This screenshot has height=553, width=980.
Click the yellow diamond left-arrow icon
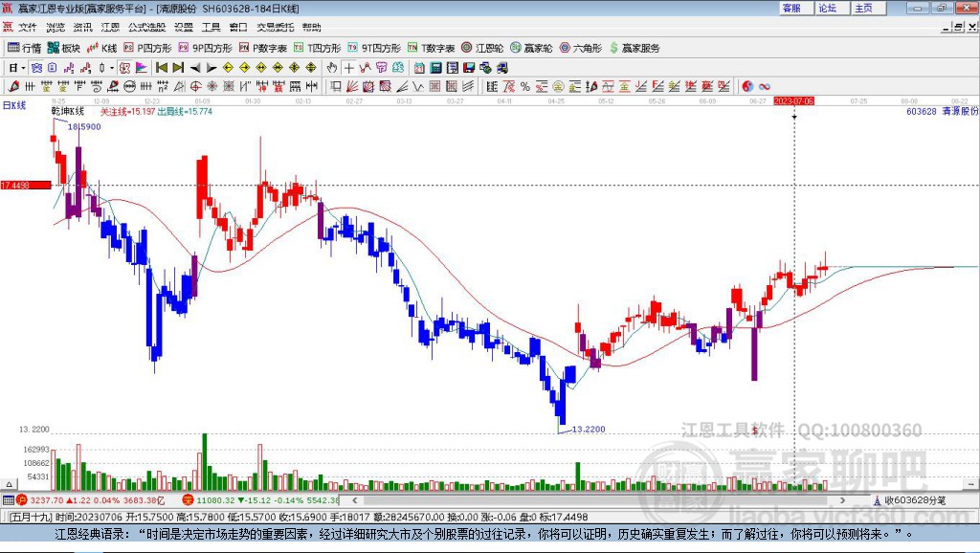228,68
